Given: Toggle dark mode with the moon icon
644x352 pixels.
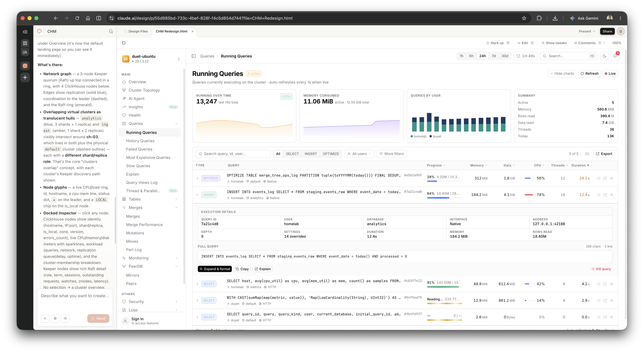Looking at the screenshot, I should click(604, 56).
